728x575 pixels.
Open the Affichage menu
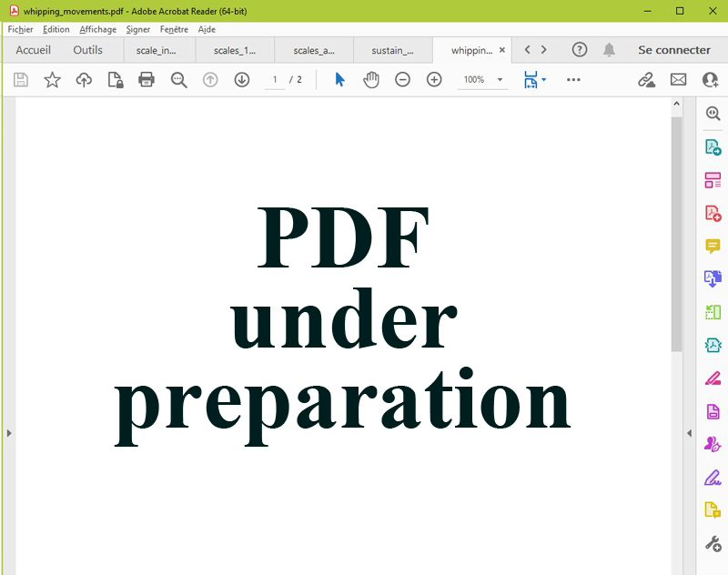coord(97,29)
